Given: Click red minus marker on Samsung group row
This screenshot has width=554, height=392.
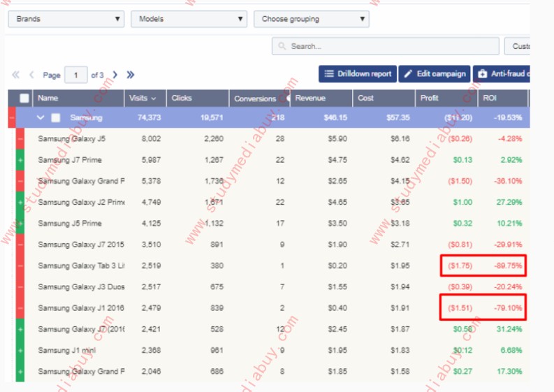Looking at the screenshot, I should pyautogui.click(x=12, y=117).
